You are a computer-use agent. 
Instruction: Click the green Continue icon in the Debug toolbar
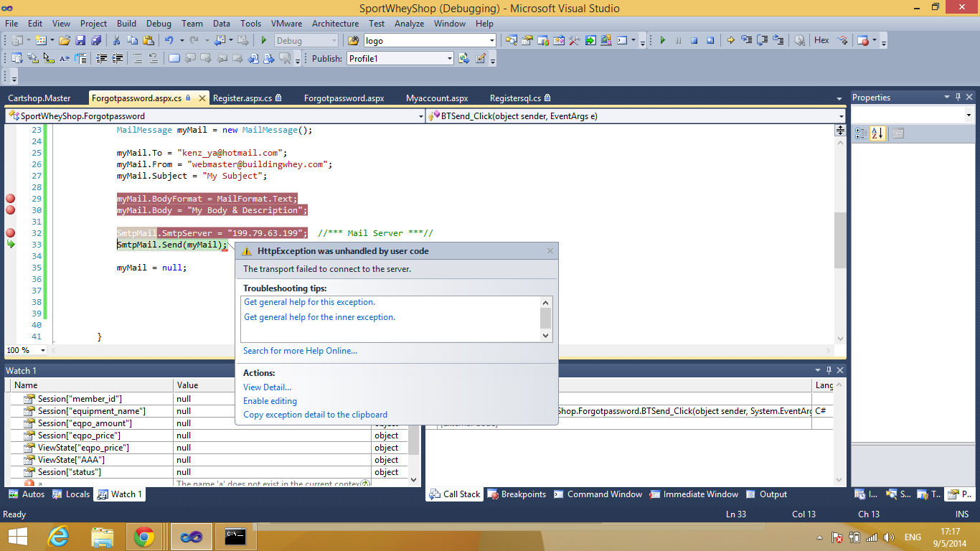click(x=662, y=41)
